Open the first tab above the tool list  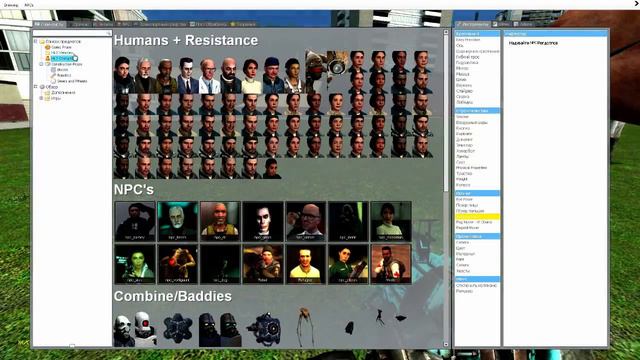[473, 24]
